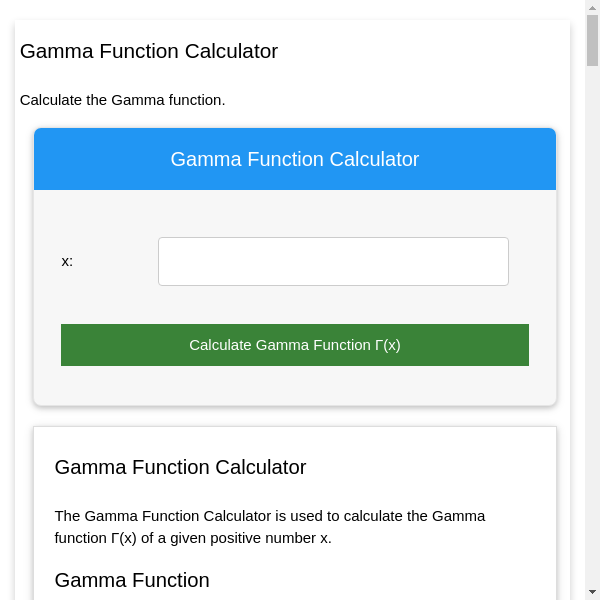
Task: Click the blue Gamma Function Calculator header
Action: pos(295,159)
